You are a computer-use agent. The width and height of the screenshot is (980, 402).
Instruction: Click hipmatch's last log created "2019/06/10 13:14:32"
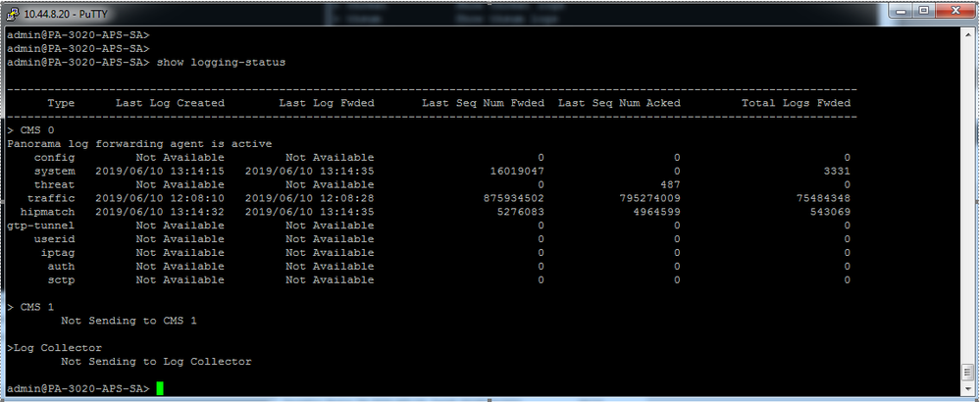(160, 212)
